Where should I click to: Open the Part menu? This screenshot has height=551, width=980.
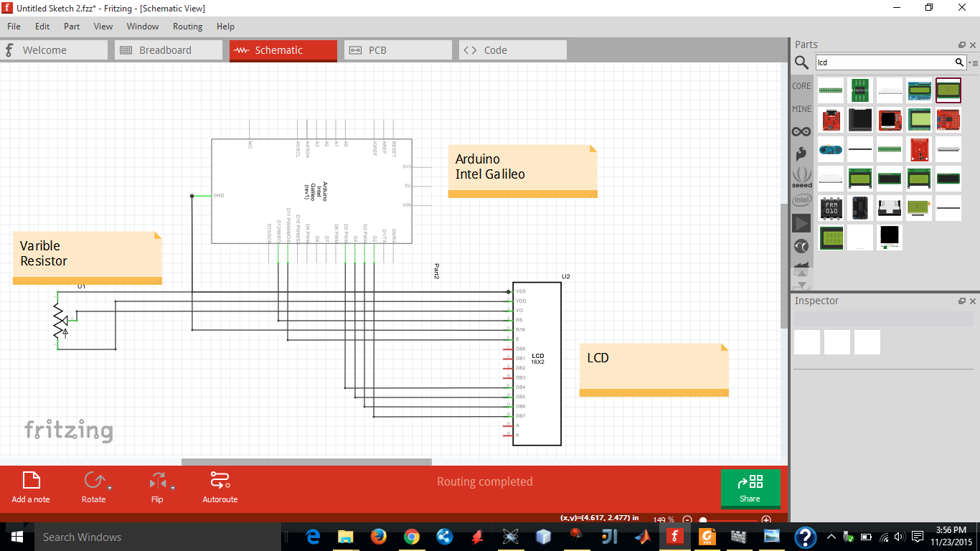72,27
